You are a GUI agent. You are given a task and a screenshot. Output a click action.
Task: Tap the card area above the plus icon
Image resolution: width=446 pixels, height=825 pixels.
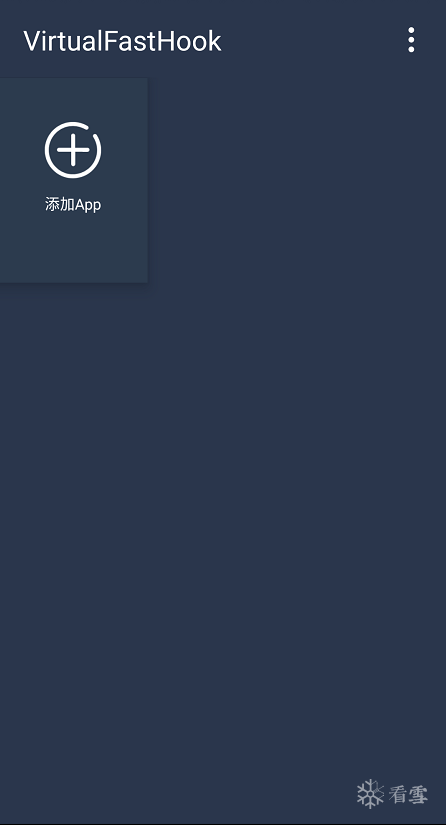click(73, 99)
